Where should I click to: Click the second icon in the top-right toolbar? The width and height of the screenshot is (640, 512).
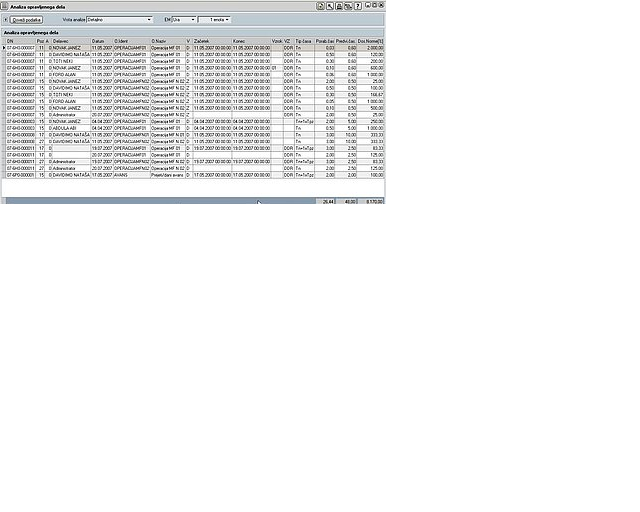(x=329, y=6)
